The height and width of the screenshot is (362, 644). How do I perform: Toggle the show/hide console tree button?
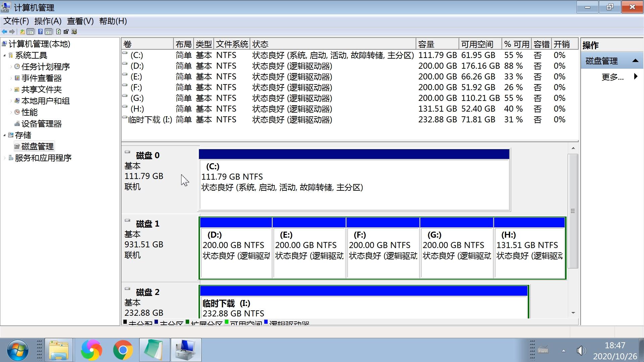(x=31, y=32)
